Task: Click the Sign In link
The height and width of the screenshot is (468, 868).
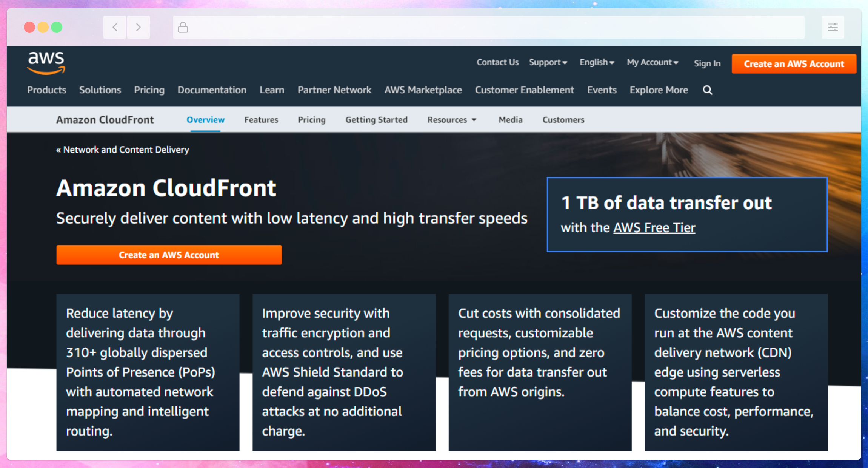Action: click(x=707, y=63)
